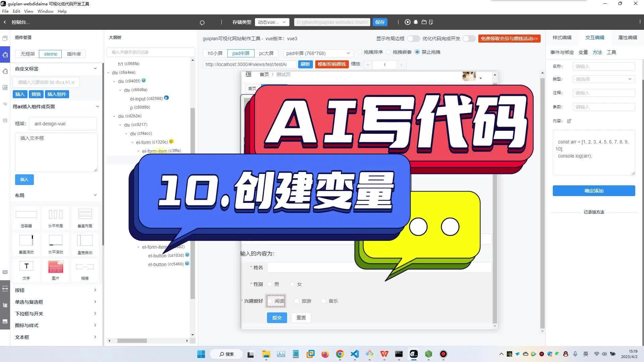This screenshot has width=644, height=362.
Task: Open Visual Studio Code from the taskbar
Action: [355, 354]
